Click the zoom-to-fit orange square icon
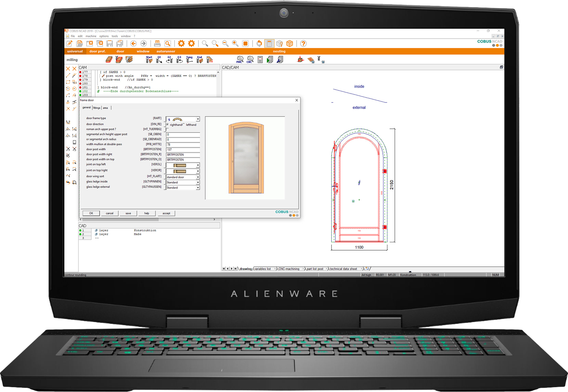Viewport: 568px width, 392px height. pyautogui.click(x=245, y=43)
